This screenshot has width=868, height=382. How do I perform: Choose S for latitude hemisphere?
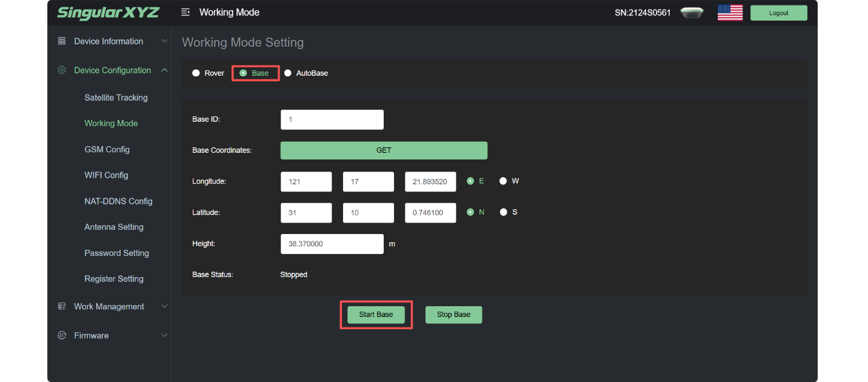(x=509, y=212)
